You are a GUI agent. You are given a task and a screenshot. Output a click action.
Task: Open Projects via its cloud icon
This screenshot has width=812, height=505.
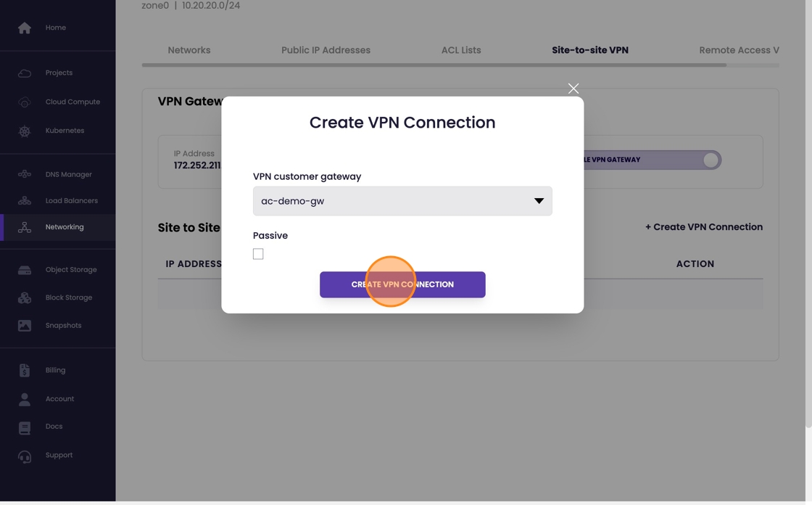pyautogui.click(x=25, y=73)
